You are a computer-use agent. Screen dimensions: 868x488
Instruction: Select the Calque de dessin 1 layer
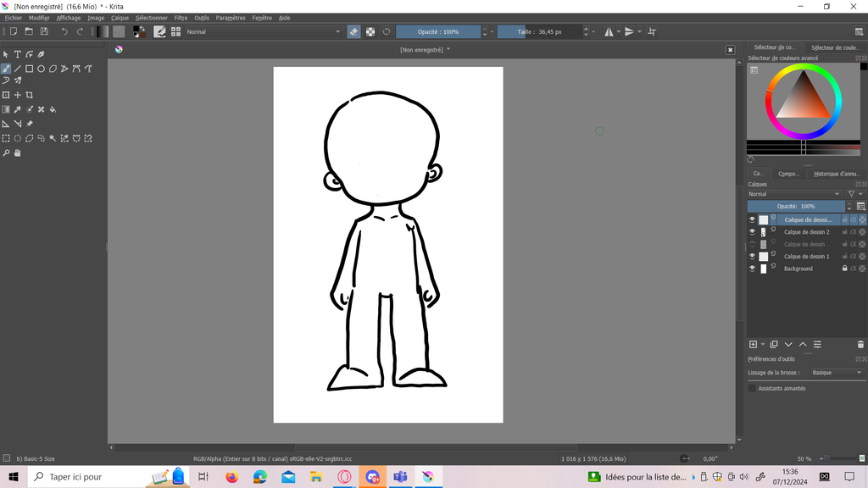pyautogui.click(x=806, y=256)
